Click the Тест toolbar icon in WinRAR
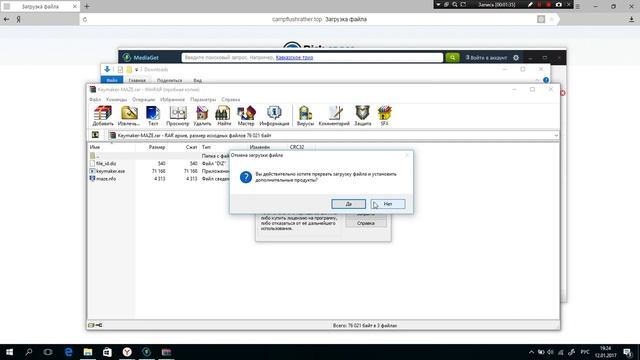The image size is (640, 360). [x=153, y=116]
